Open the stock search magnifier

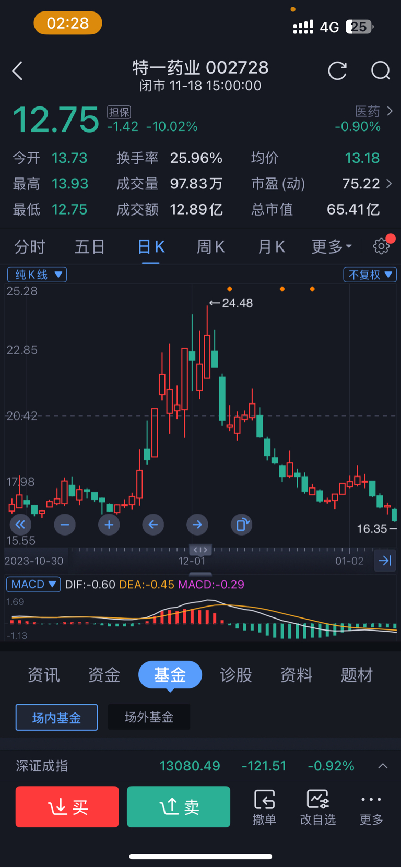[381, 70]
